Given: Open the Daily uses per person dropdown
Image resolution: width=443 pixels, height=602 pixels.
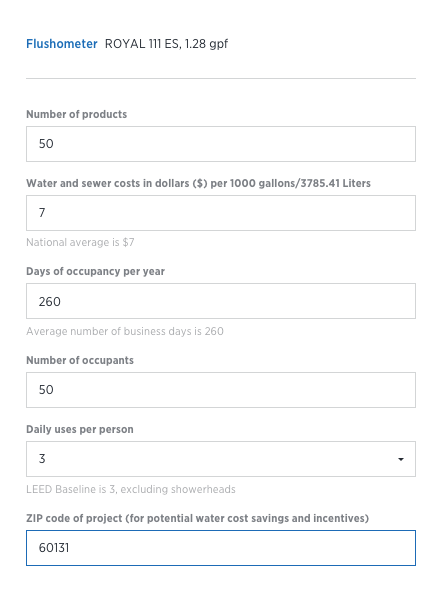Looking at the screenshot, I should point(221,459).
